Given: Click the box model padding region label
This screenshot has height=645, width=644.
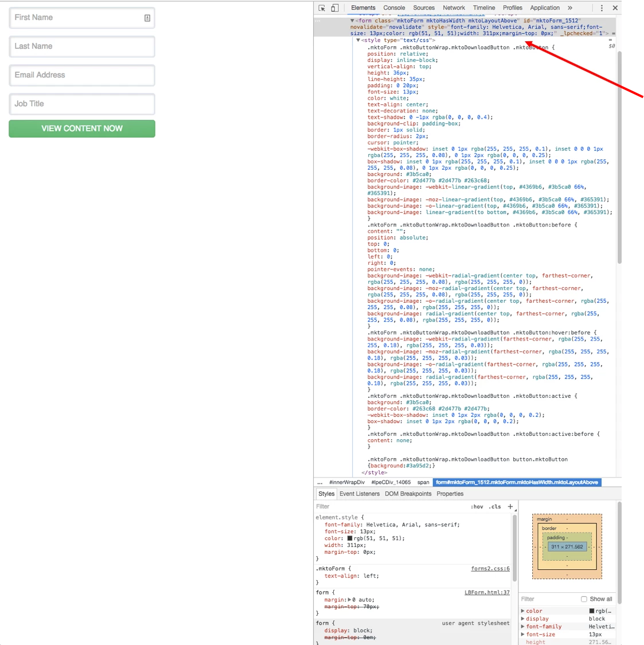Looking at the screenshot, I should [x=556, y=538].
